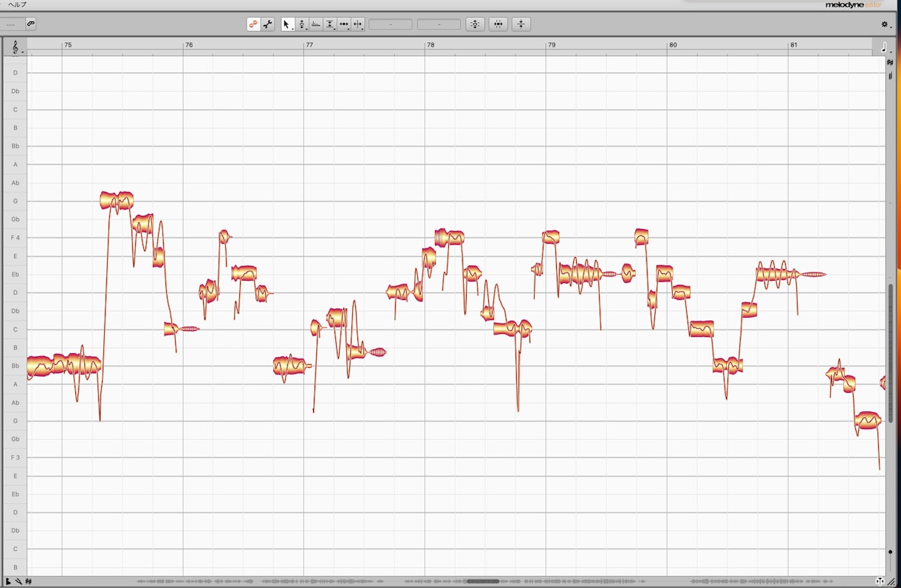Click the F 3 pitch label
901x588 pixels.
point(16,458)
